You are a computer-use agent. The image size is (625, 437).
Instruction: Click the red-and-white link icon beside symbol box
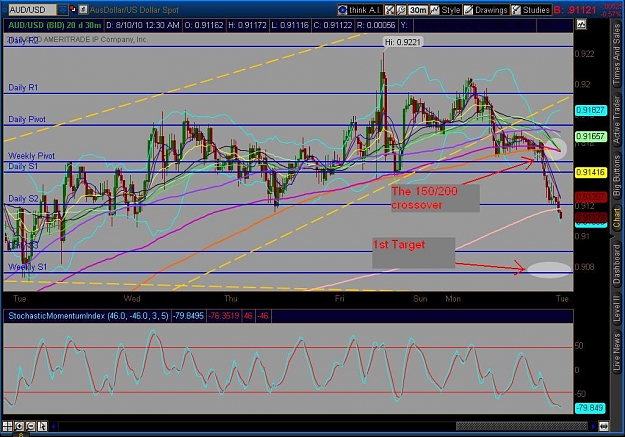(73, 9)
